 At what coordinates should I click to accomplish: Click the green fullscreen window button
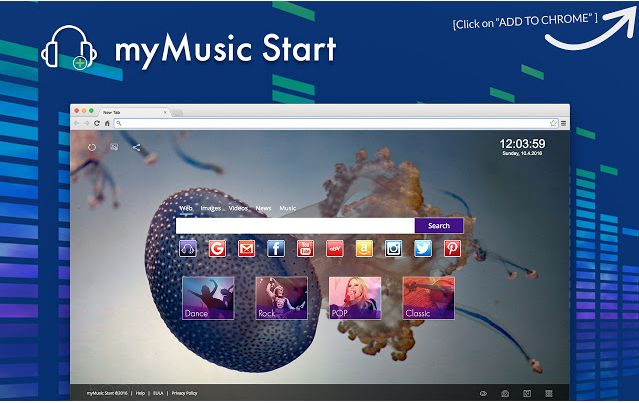(91, 111)
